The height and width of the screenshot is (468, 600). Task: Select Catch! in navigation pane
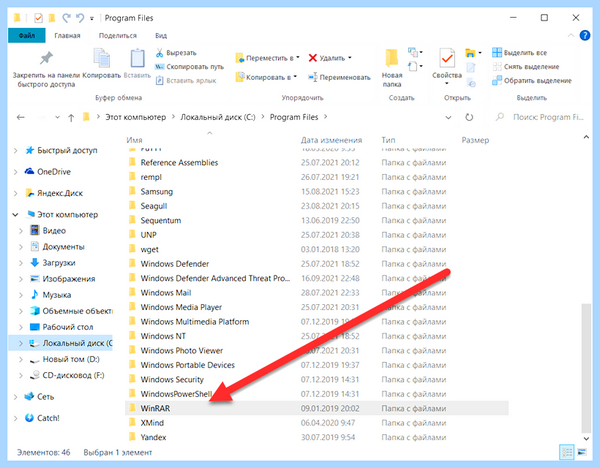[x=48, y=418]
